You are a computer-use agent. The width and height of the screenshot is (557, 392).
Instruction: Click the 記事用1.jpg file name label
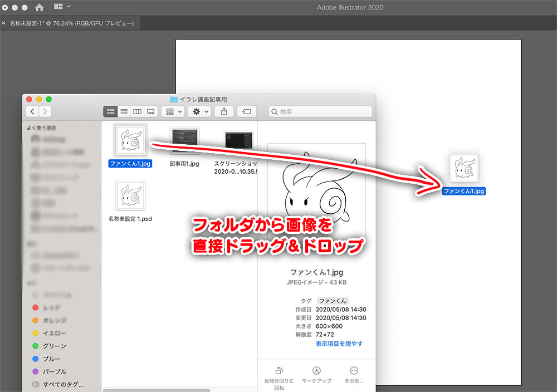point(184,164)
